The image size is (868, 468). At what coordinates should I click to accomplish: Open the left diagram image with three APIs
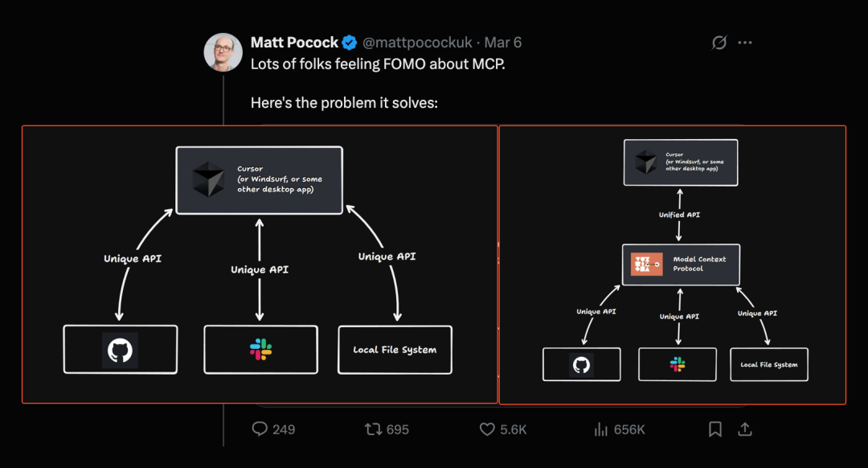[x=260, y=265]
